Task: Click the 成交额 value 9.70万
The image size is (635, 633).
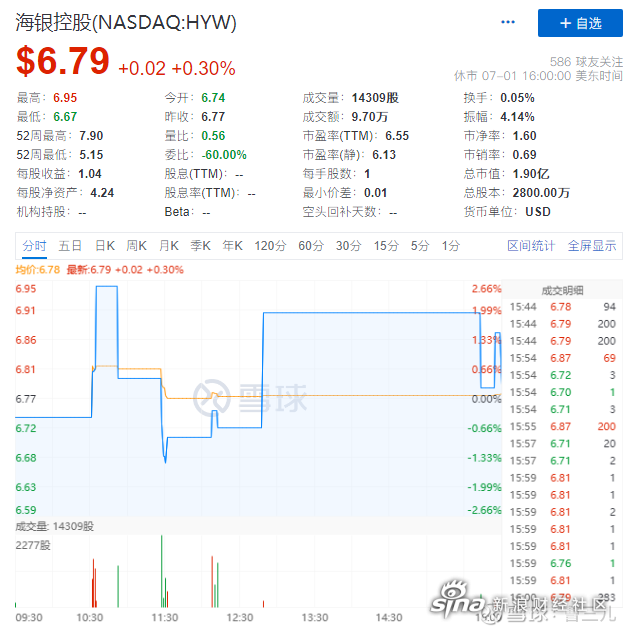Action: coord(369,117)
